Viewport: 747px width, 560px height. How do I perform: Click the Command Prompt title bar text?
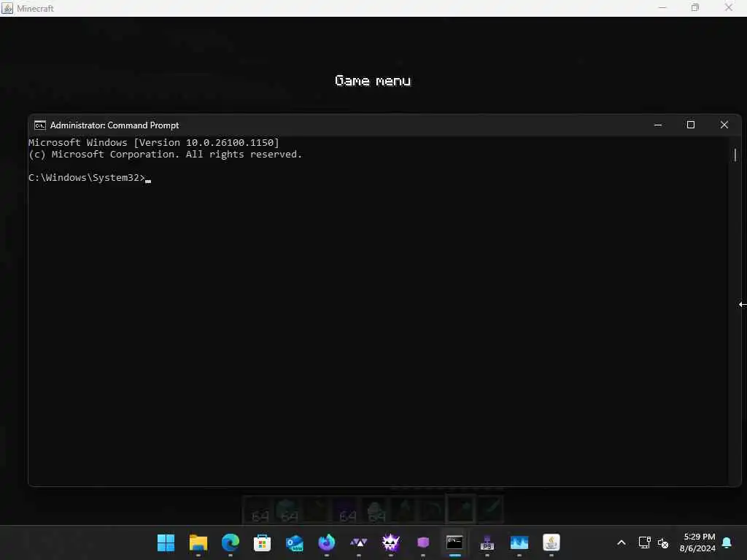pos(115,125)
